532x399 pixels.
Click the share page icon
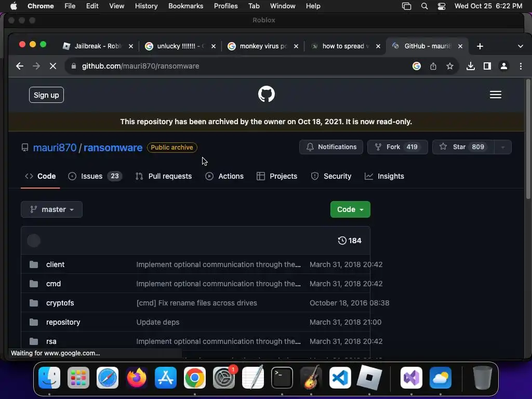tap(433, 66)
